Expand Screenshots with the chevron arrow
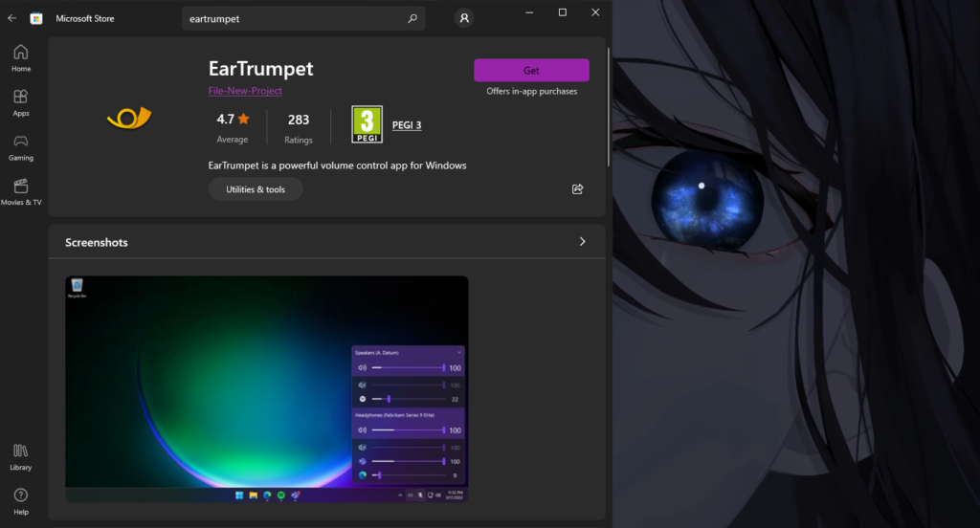Screen dimensions: 980x528 582,242
